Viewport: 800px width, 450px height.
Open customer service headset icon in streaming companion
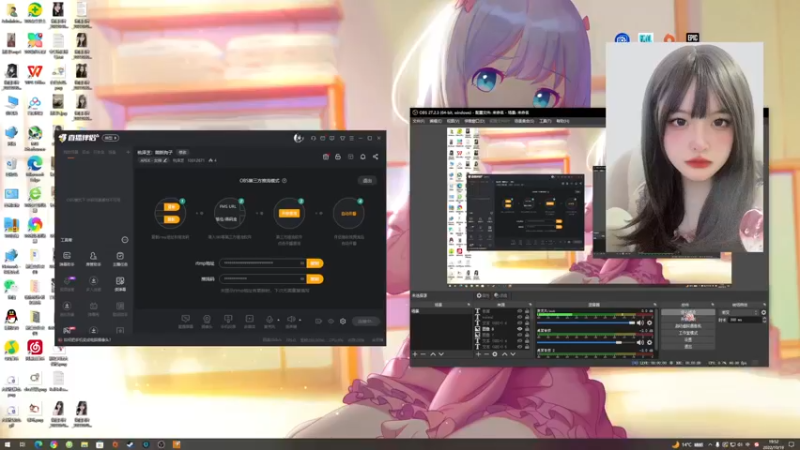pos(313,138)
